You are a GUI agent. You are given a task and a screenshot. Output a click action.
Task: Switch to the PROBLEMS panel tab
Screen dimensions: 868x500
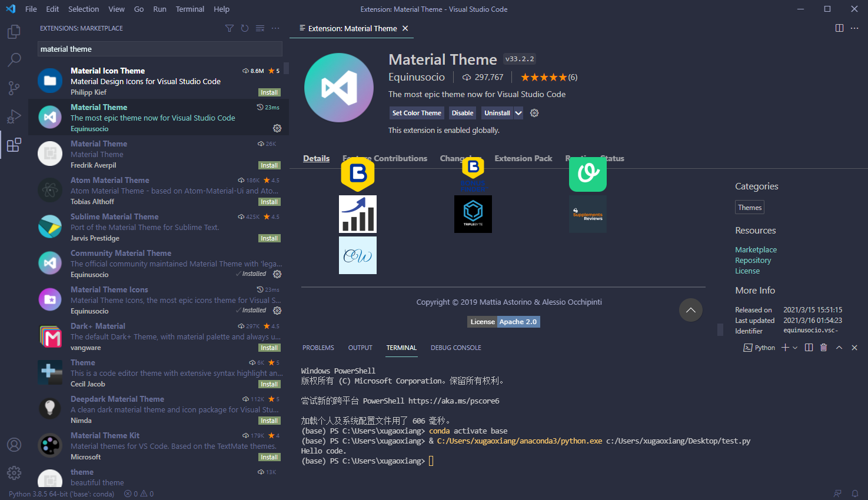coord(318,348)
